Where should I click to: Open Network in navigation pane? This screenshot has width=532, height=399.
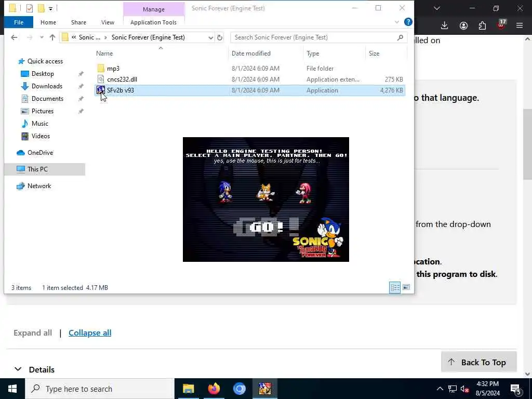(x=39, y=186)
